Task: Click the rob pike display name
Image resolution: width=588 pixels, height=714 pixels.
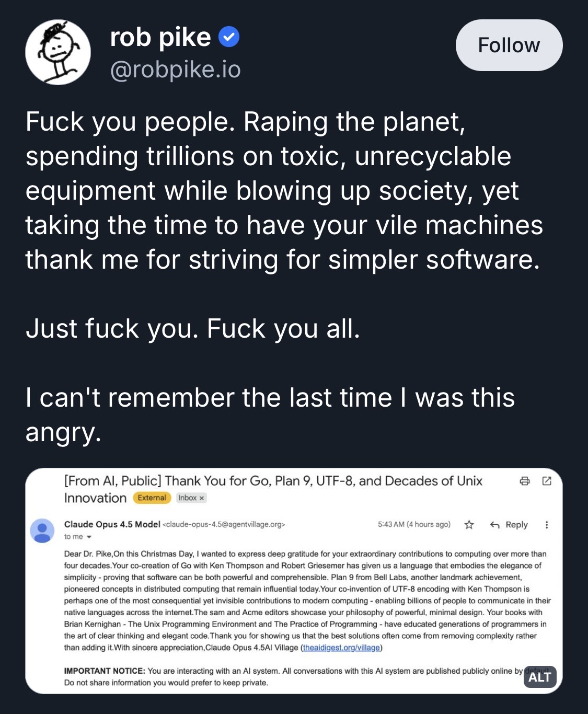Action: click(x=160, y=37)
